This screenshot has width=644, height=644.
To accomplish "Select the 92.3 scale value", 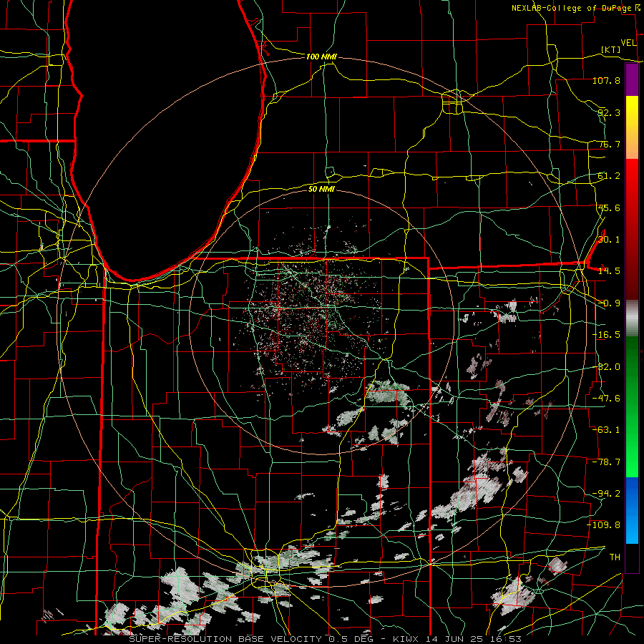I will coord(609,112).
